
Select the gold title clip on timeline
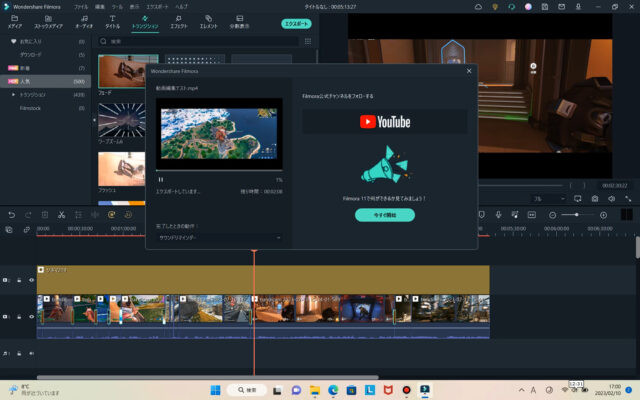pos(263,280)
